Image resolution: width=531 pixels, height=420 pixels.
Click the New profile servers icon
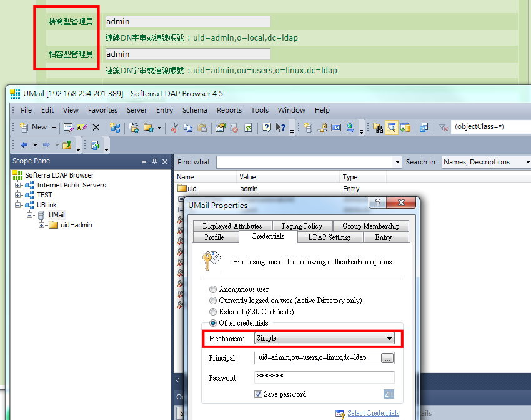click(x=115, y=127)
